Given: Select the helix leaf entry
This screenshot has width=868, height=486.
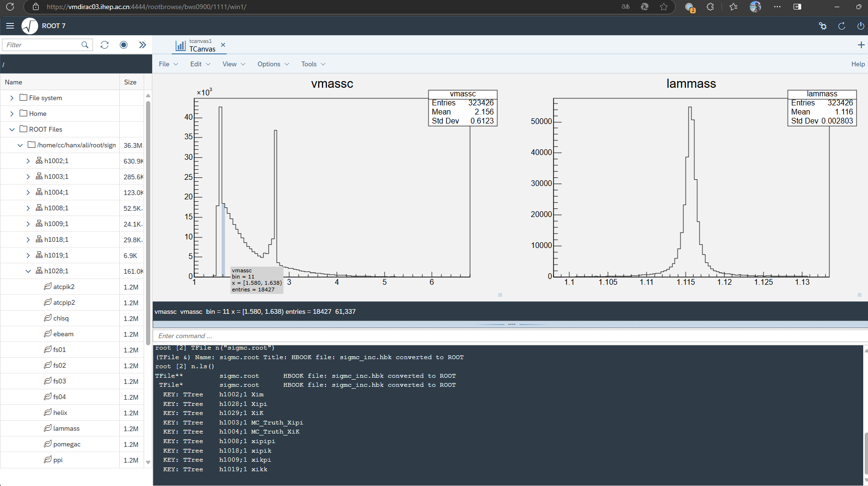Looking at the screenshot, I should [x=60, y=413].
